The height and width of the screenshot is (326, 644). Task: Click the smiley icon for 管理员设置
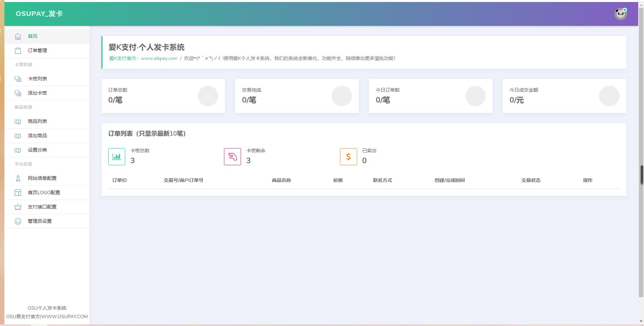point(18,221)
